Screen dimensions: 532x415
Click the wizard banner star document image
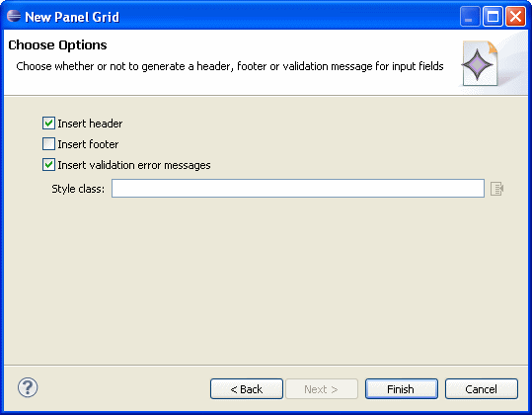pos(480,63)
